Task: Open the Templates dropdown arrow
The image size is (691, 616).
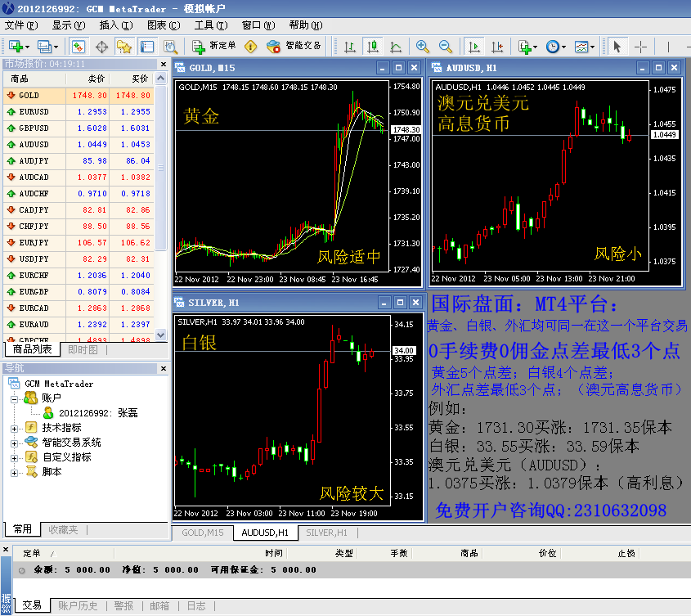Action: coord(592,47)
